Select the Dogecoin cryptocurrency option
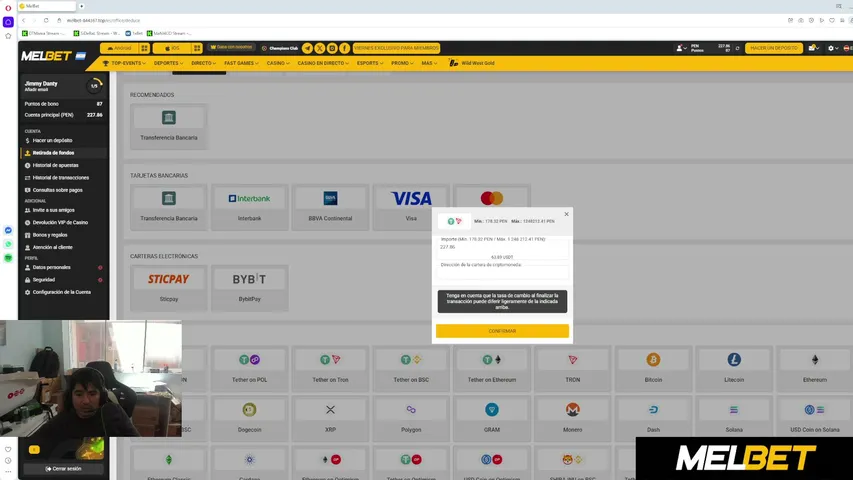Viewport: 853px width, 480px height. (x=250, y=419)
